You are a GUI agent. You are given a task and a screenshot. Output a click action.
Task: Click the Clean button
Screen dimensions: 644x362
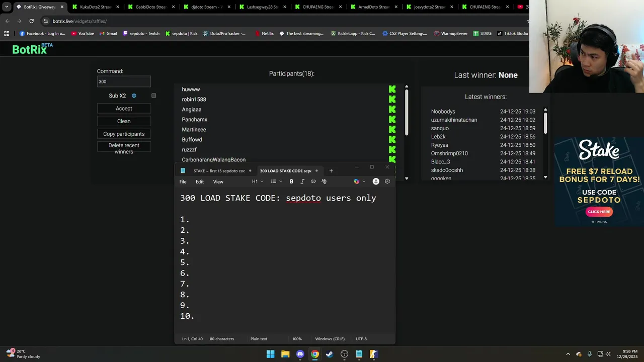124,121
